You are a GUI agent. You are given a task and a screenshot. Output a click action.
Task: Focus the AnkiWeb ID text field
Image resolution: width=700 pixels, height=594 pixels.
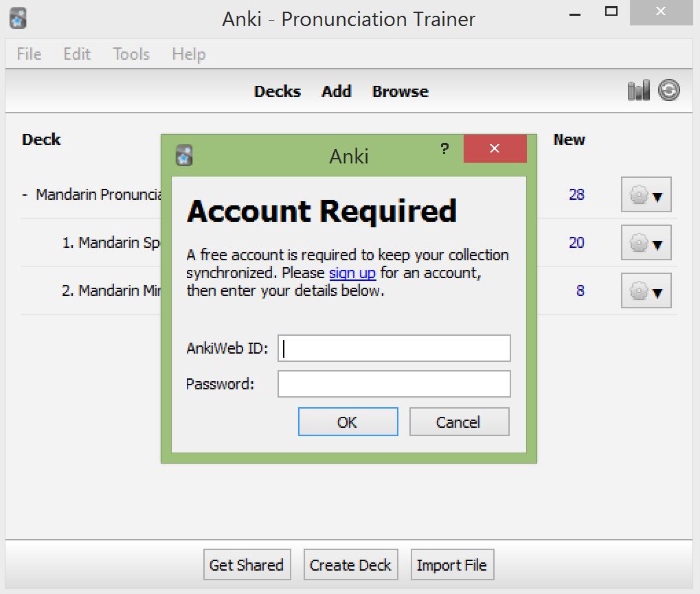point(394,348)
